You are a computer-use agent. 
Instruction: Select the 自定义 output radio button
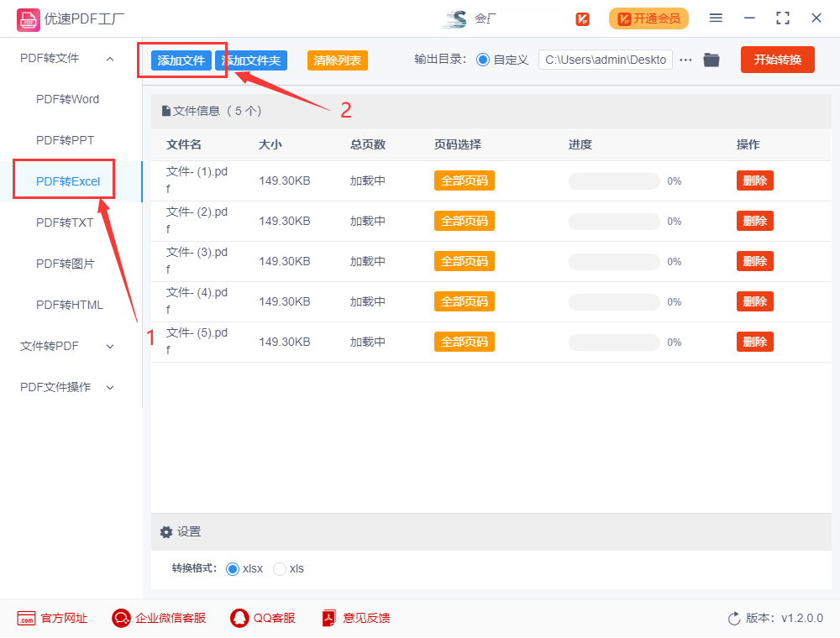click(483, 60)
